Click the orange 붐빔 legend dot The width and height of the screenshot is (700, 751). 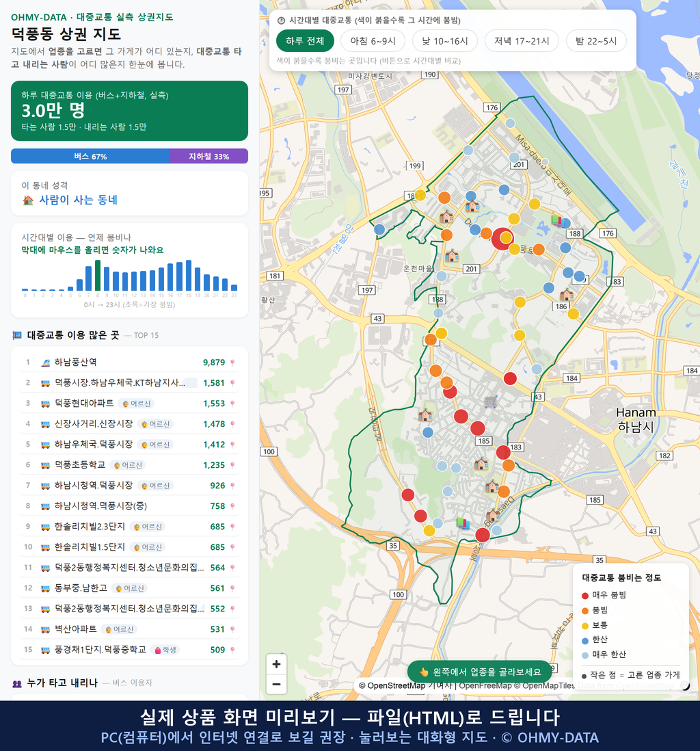pos(584,611)
